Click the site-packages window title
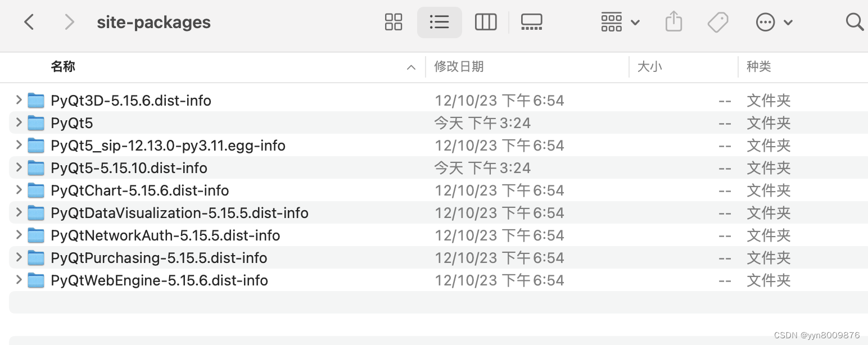 [x=154, y=22]
